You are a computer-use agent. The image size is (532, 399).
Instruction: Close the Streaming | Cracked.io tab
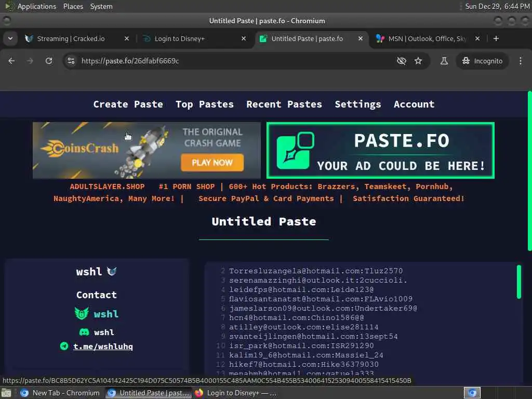(x=127, y=38)
